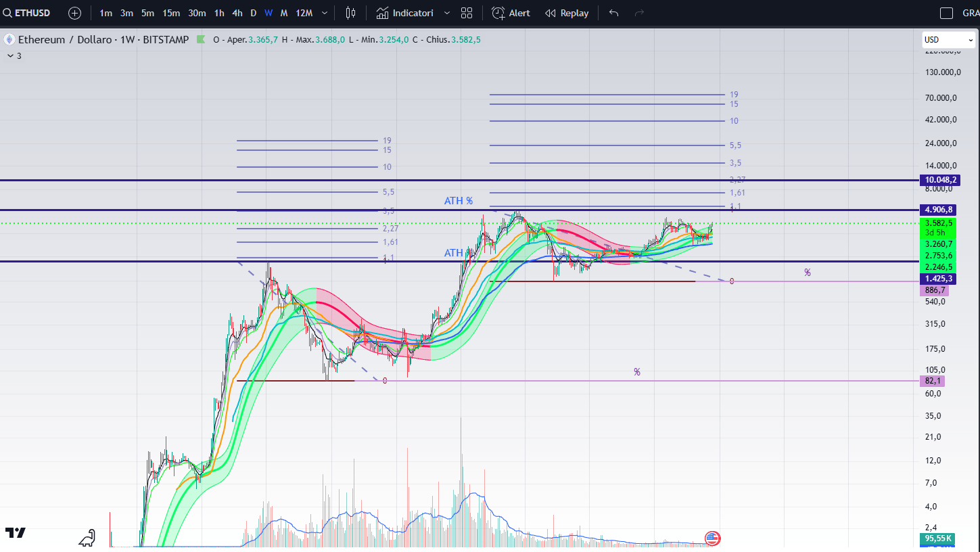Open the Indicatori favorites dropdown arrow
Image resolution: width=980 pixels, height=552 pixels.
click(446, 13)
